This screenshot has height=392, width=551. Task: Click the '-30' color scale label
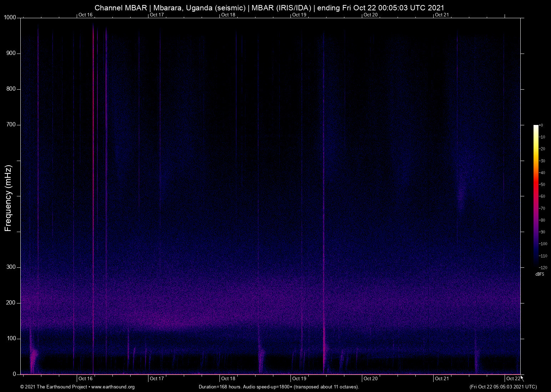[x=542, y=161]
